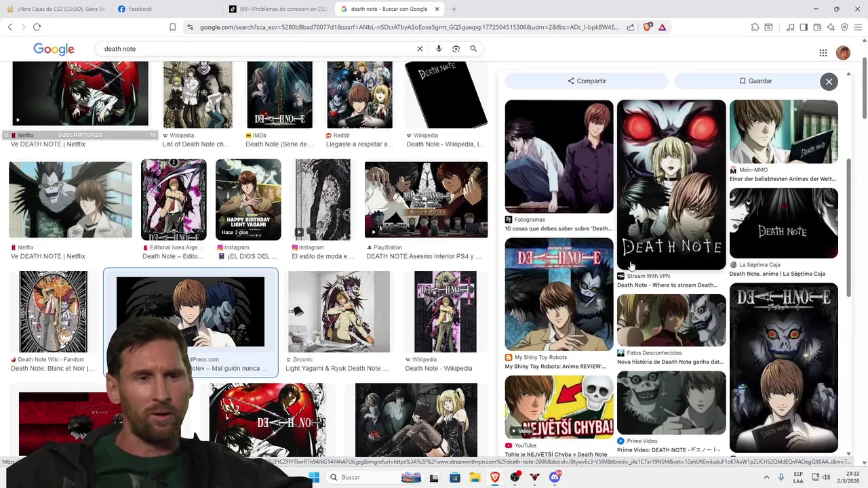The image size is (868, 488).
Task: Open the browser hamburger main menu
Action: pos(858,27)
